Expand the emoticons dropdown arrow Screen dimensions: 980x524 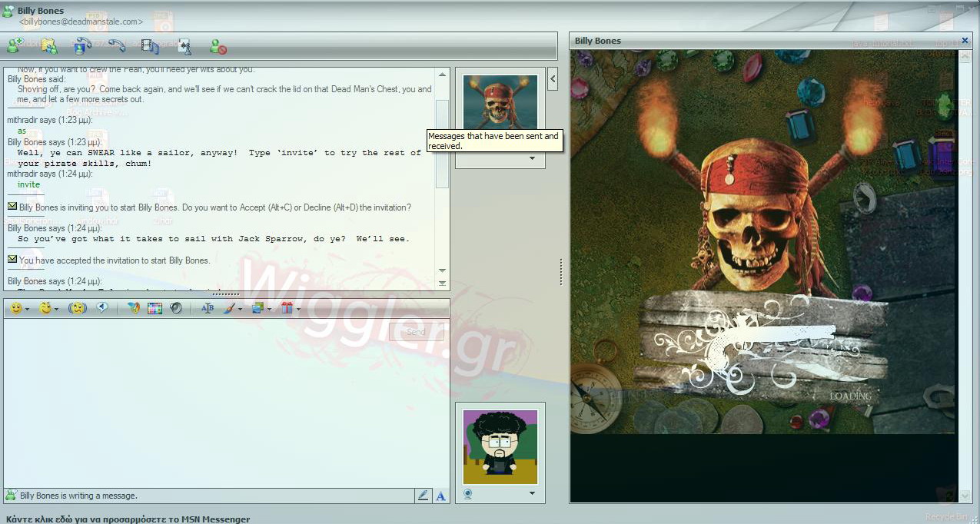(27, 309)
